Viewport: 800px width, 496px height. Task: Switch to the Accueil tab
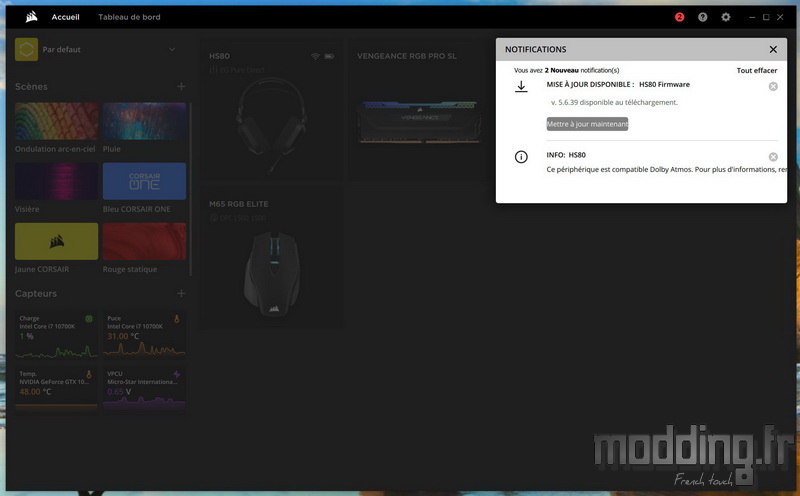65,17
